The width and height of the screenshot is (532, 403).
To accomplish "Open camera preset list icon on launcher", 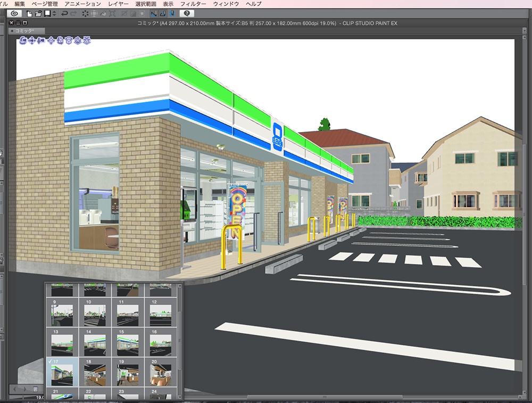I will click(35, 389).
